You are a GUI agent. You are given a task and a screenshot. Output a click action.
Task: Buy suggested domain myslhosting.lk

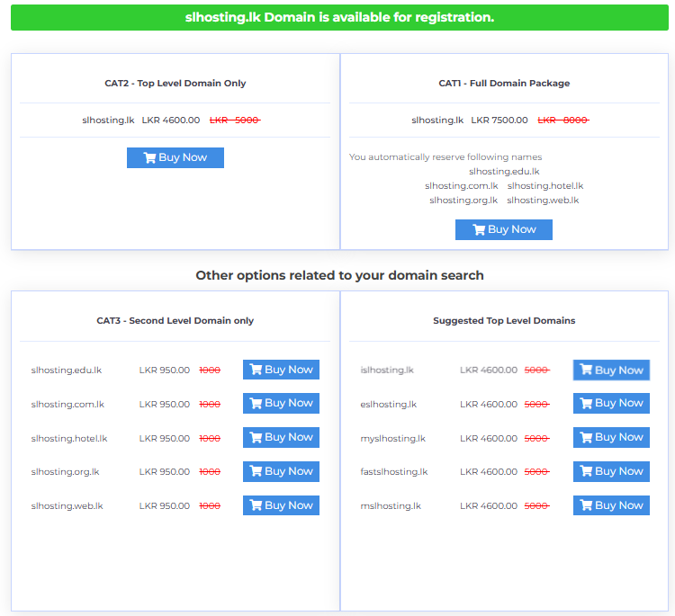(611, 437)
